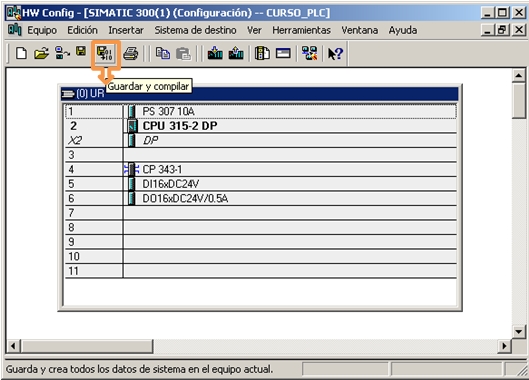Select the DP sub-slot row
The height and width of the screenshot is (380, 529).
[x=261, y=140]
